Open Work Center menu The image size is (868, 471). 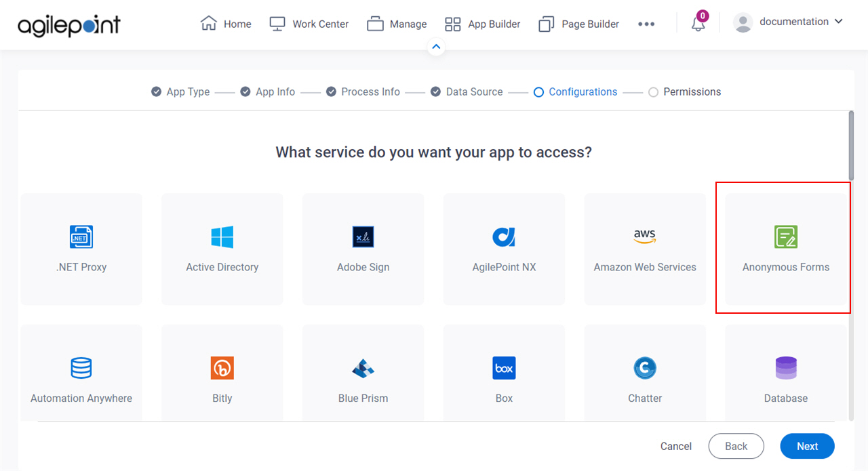(309, 24)
